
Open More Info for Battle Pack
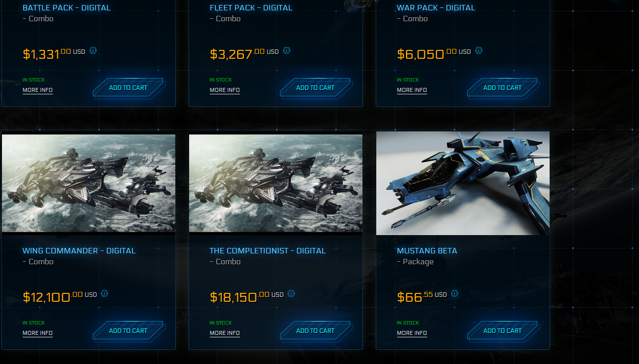38,90
